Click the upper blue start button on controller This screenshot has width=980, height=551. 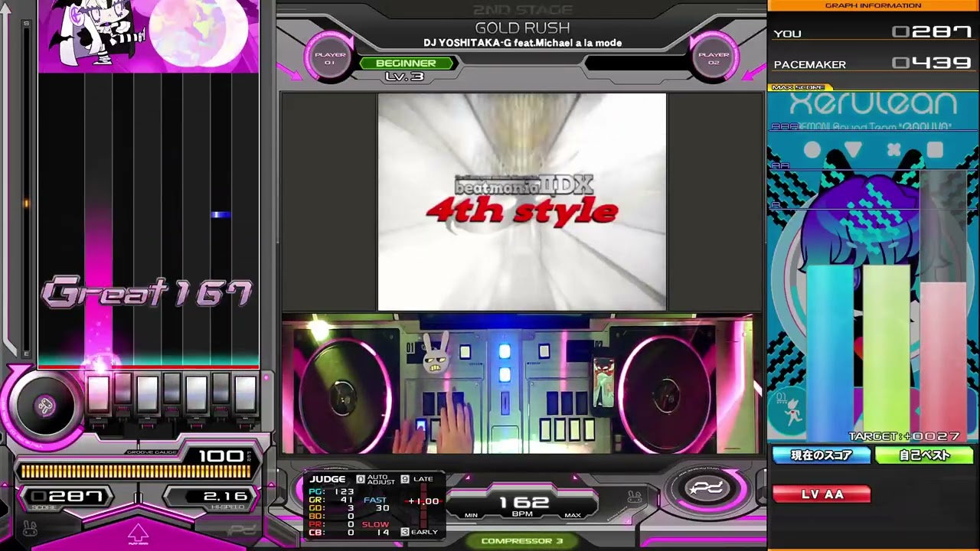click(505, 351)
